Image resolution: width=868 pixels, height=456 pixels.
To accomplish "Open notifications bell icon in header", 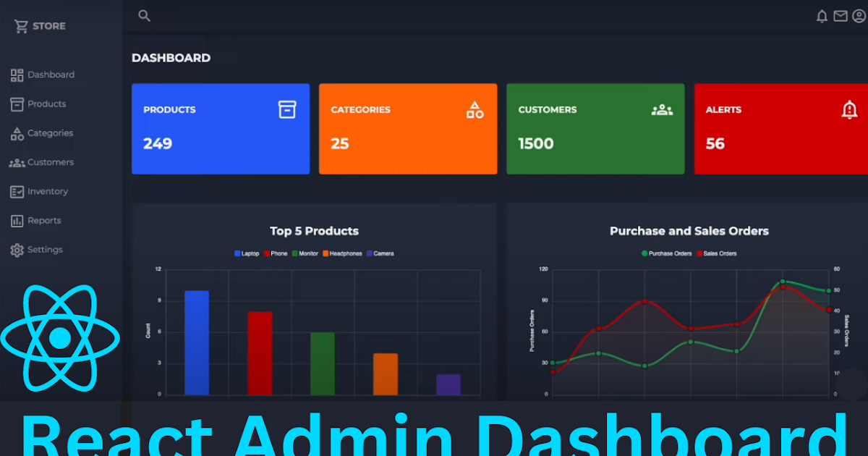I will pyautogui.click(x=822, y=16).
